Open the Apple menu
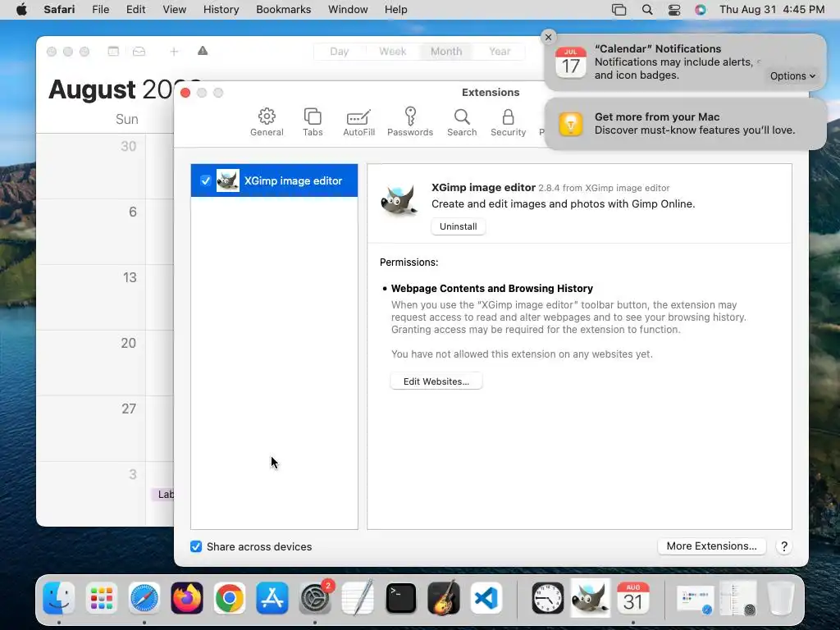Screen dimensions: 840x630 coord(21,10)
